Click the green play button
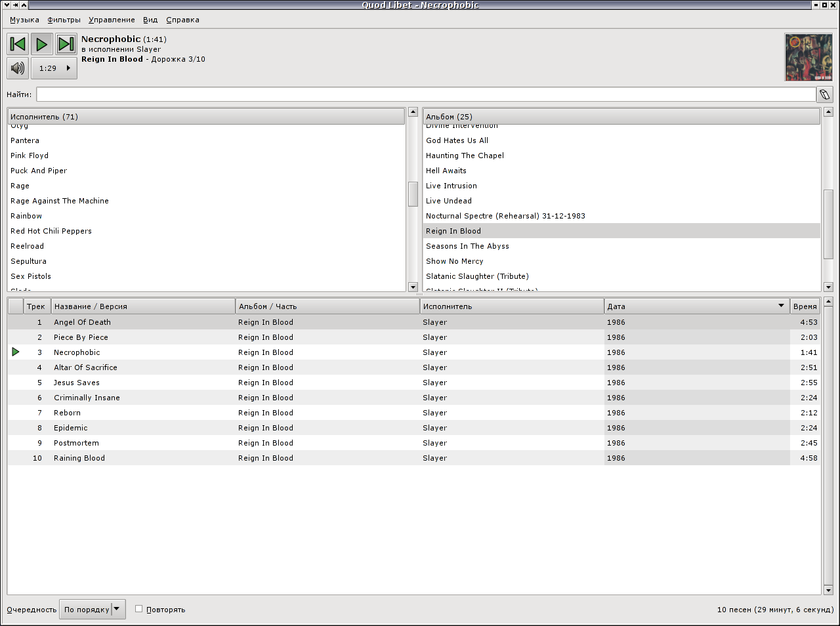 [42, 44]
